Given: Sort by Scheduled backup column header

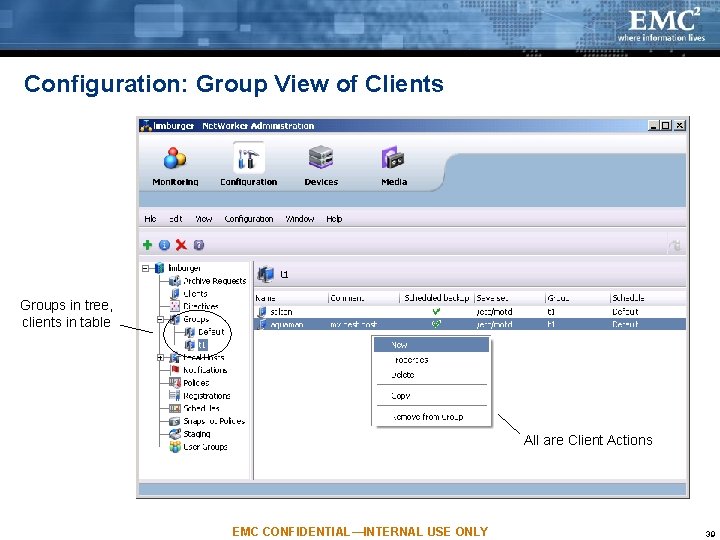Looking at the screenshot, I should tap(437, 298).
